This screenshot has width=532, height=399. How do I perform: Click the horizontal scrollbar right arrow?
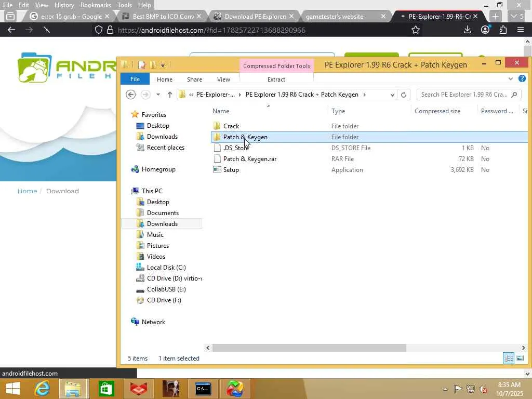pos(523,348)
